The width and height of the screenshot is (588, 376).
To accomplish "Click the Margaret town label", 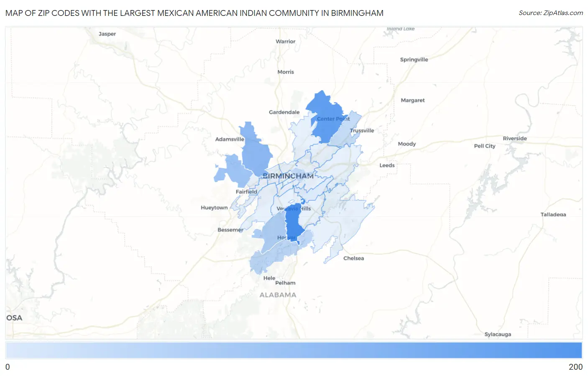I will 413,100.
